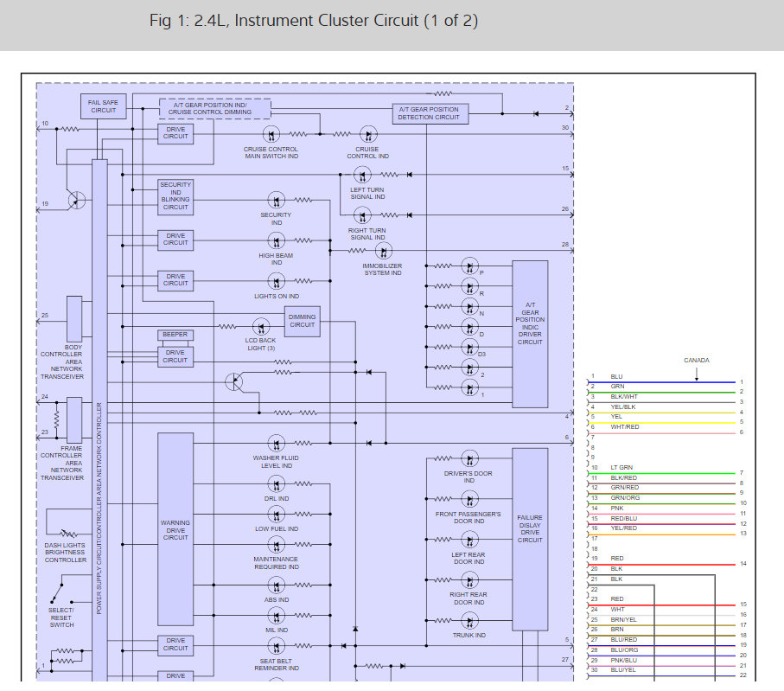
Task: Select the left turn signal indicator LED
Action: click(x=362, y=175)
